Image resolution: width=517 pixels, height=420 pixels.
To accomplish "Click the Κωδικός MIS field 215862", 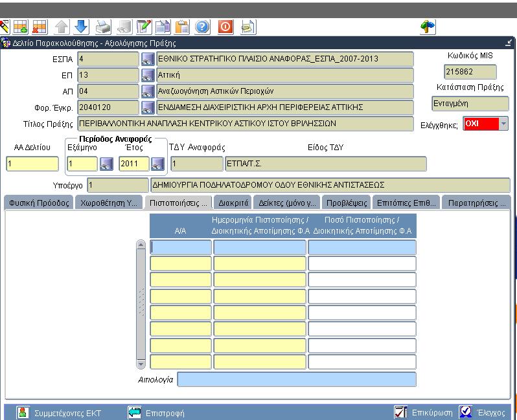I will pyautogui.click(x=470, y=72).
